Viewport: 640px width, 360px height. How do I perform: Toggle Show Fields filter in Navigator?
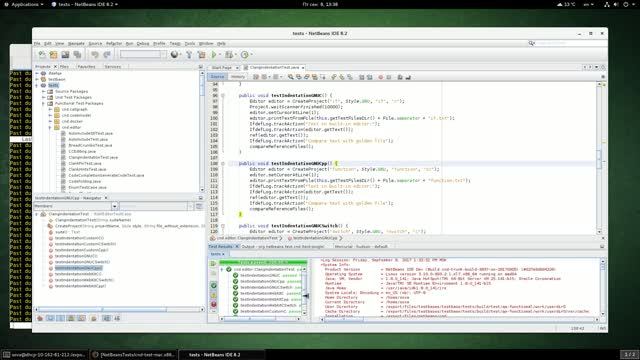pyautogui.click(x=51, y=318)
